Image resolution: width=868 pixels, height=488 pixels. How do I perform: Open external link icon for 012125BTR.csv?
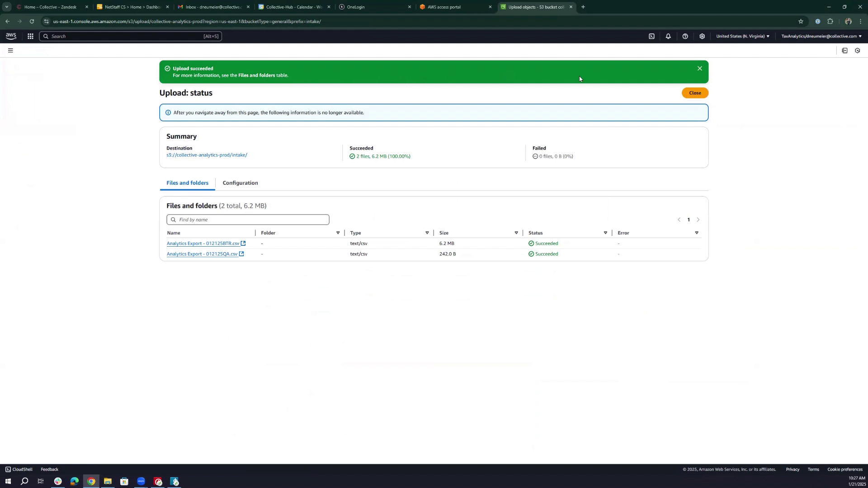point(243,244)
